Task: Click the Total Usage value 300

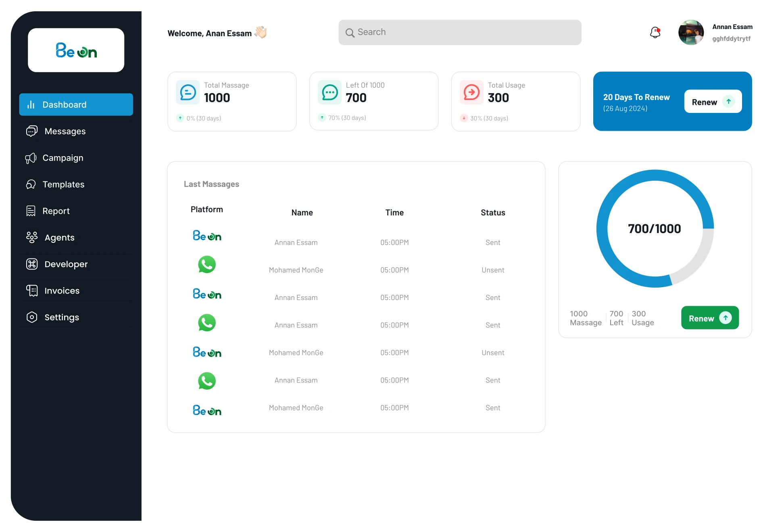Action: [x=498, y=98]
